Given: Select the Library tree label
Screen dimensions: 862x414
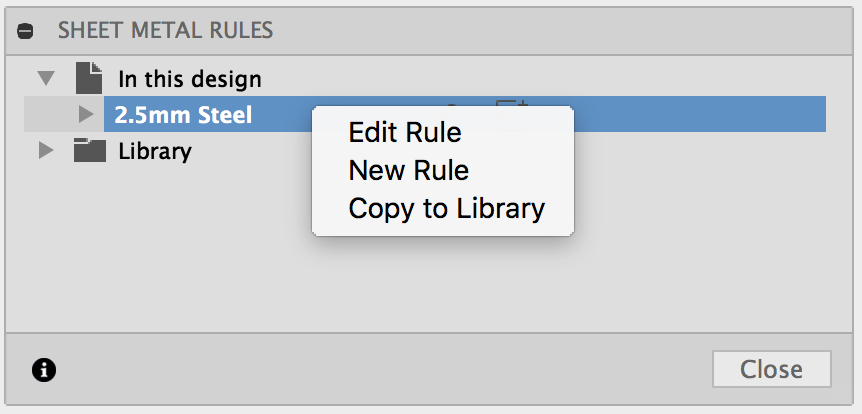Looking at the screenshot, I should (x=155, y=152).
